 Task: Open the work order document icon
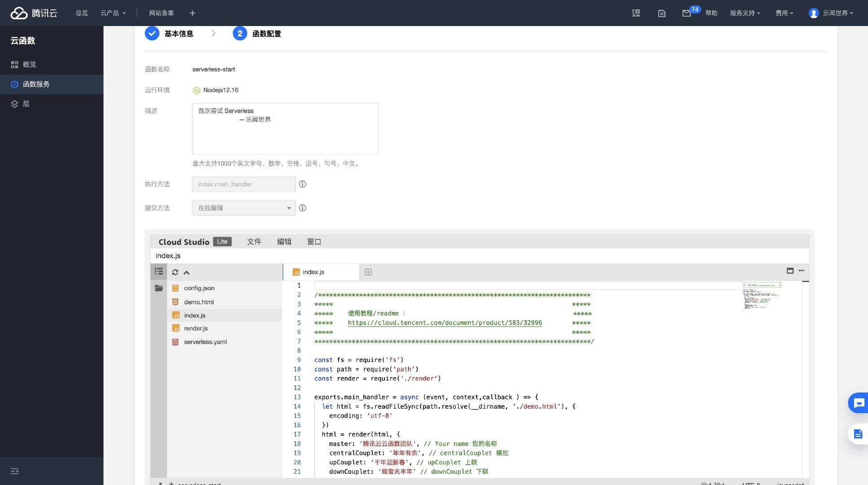coord(661,13)
